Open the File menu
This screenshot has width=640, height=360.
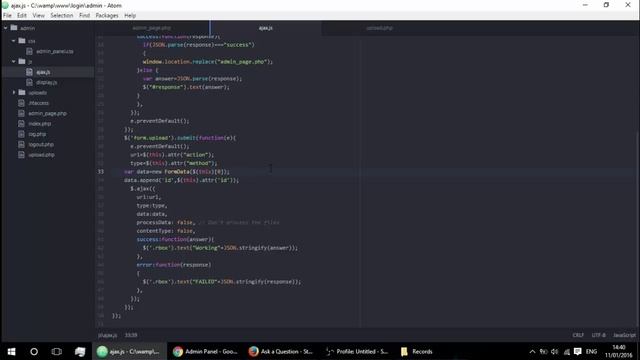[7, 16]
